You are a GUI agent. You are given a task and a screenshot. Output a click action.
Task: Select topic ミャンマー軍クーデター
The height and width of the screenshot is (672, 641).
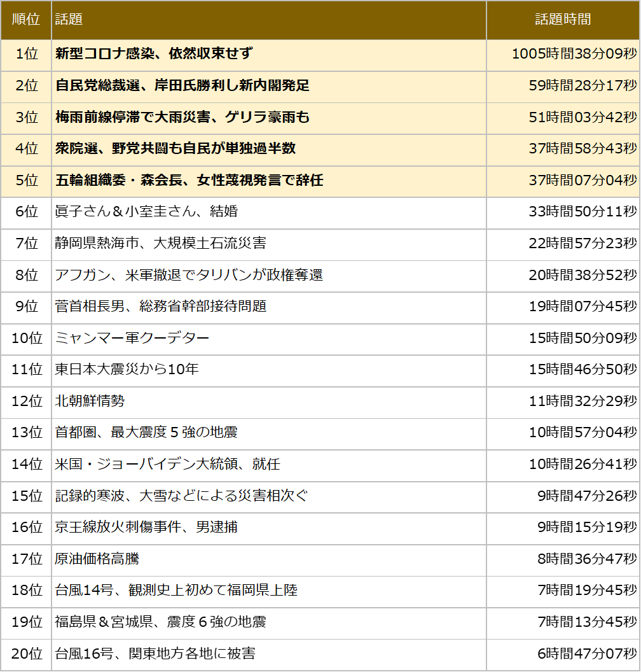[132, 338]
